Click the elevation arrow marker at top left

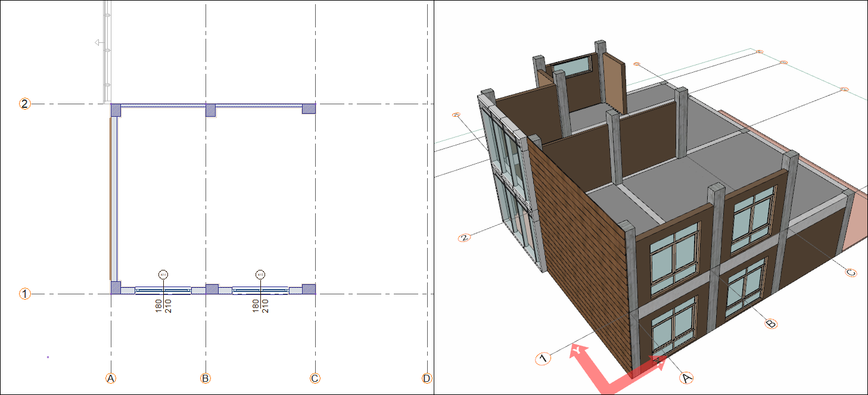[97, 42]
